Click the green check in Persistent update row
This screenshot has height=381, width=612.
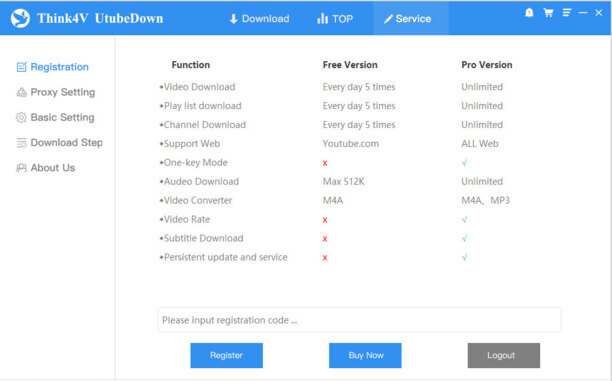point(464,257)
